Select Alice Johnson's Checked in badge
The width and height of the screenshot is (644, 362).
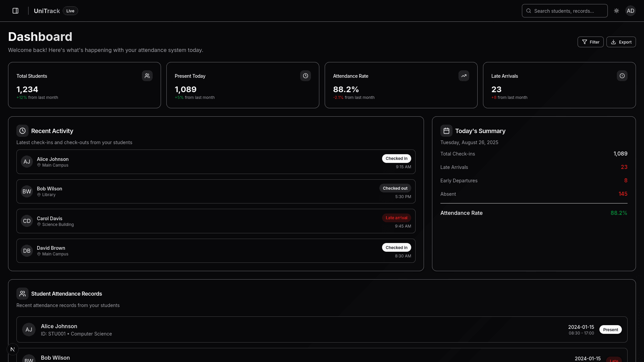pos(396,159)
